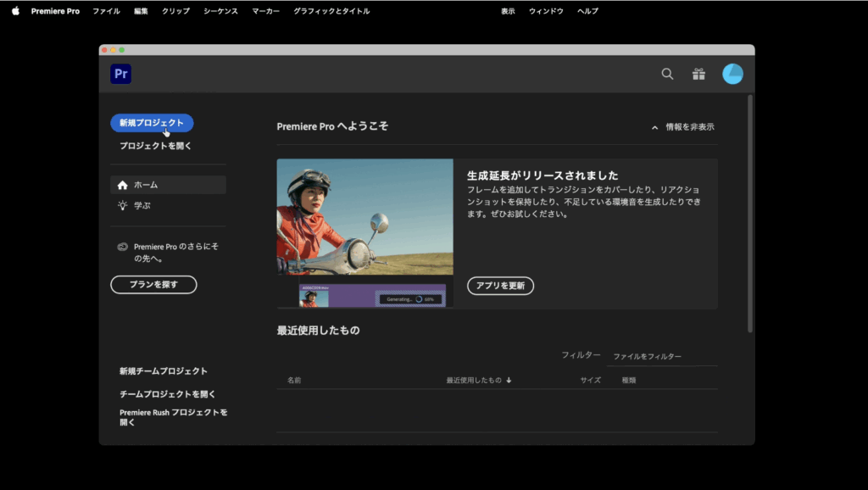Image resolution: width=868 pixels, height=490 pixels.
Task: Click the gift box icon
Action: [x=698, y=74]
